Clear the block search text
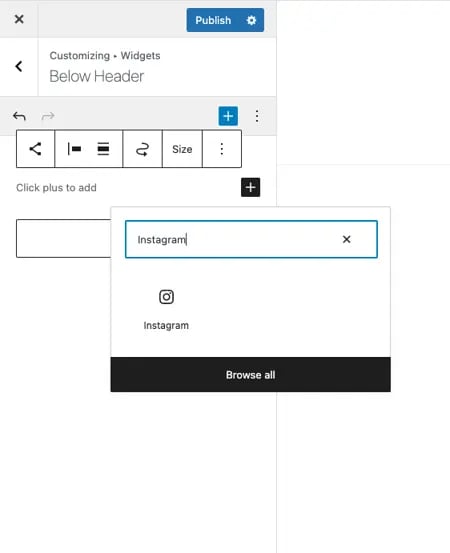Image resolution: width=450 pixels, height=553 pixels. click(347, 239)
